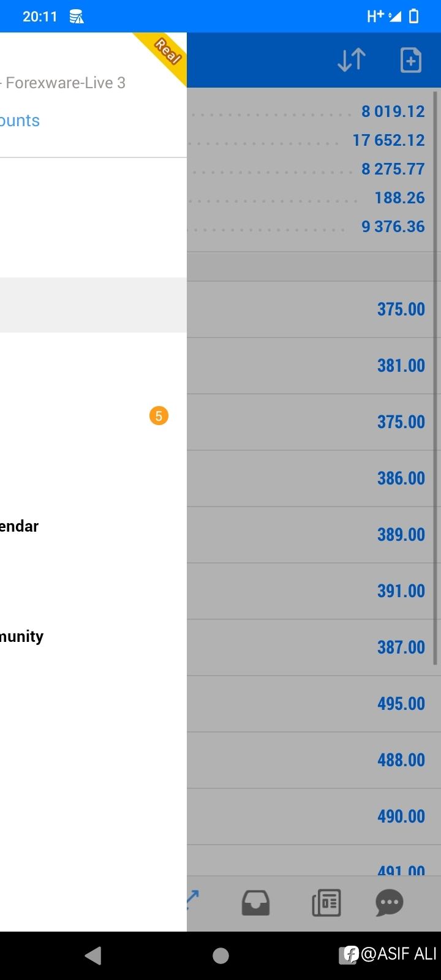Open the News newspaper icon
Screen dimensions: 441x980
(x=326, y=903)
